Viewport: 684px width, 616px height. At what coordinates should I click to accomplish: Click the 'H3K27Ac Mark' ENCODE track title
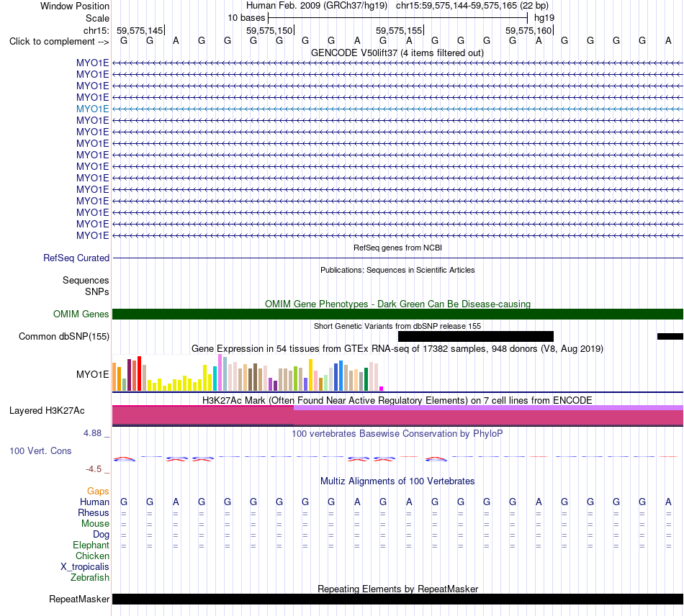coord(397,400)
